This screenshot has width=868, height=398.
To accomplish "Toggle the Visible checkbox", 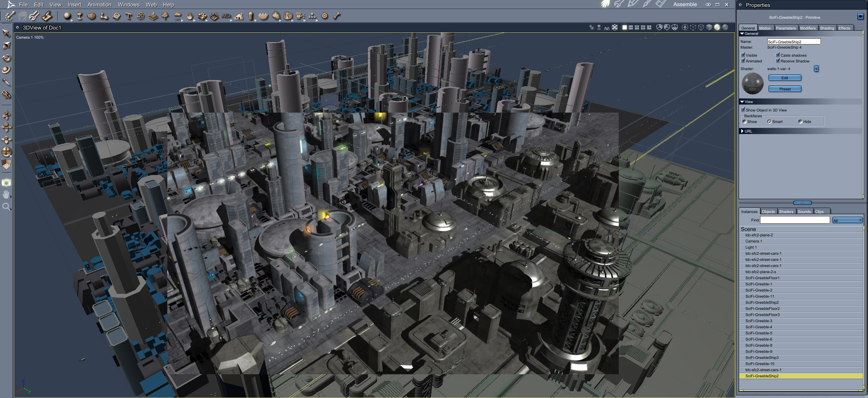I will pyautogui.click(x=743, y=55).
